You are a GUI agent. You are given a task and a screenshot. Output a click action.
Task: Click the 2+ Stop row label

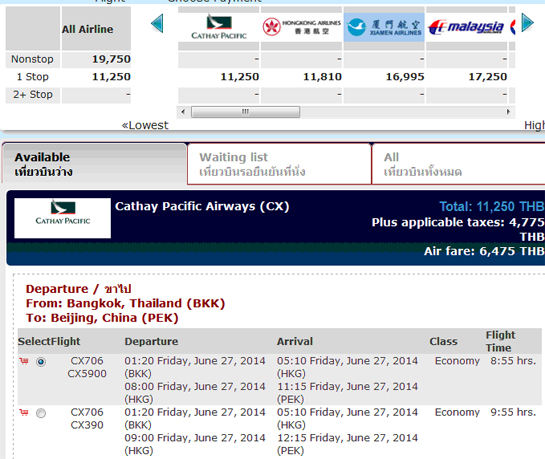coord(33,95)
